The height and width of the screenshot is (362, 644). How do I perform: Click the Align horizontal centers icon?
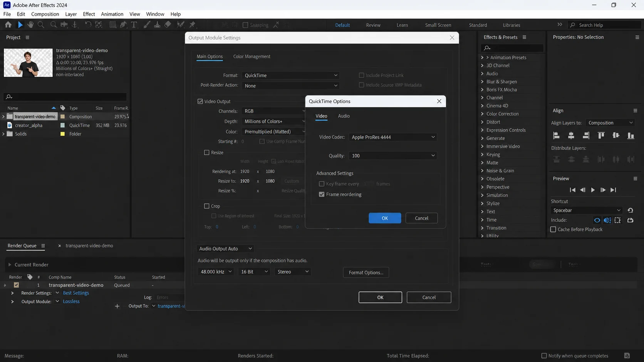pos(571,135)
